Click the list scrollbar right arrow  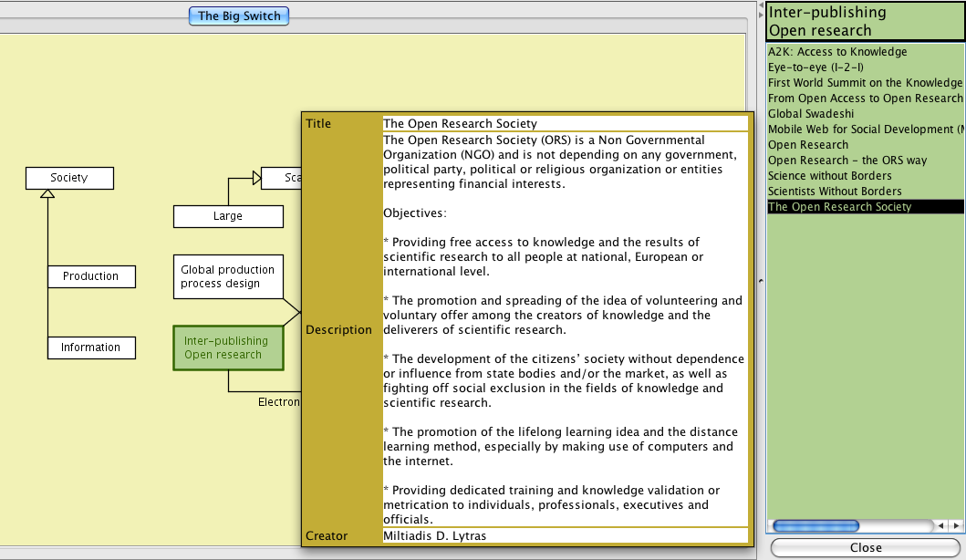pyautogui.click(x=956, y=526)
